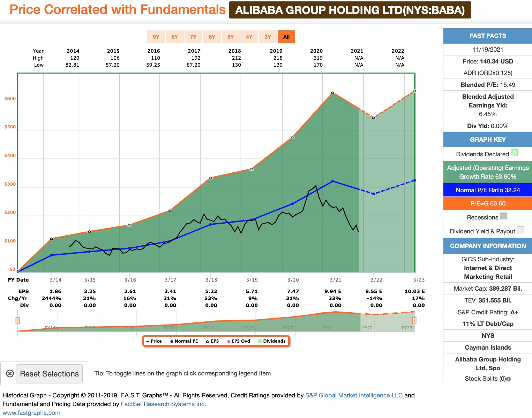Click the date 11/19/2021
This screenshot has height=418, width=532.
click(x=488, y=50)
